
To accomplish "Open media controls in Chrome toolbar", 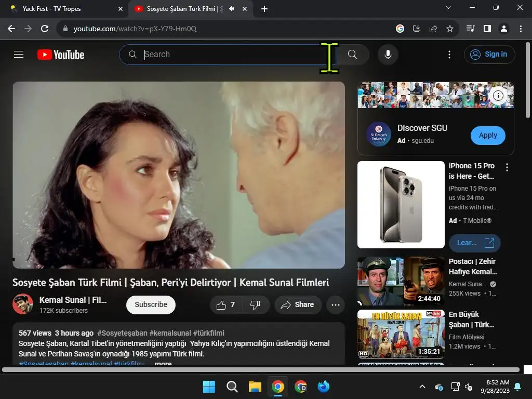I will [470, 29].
